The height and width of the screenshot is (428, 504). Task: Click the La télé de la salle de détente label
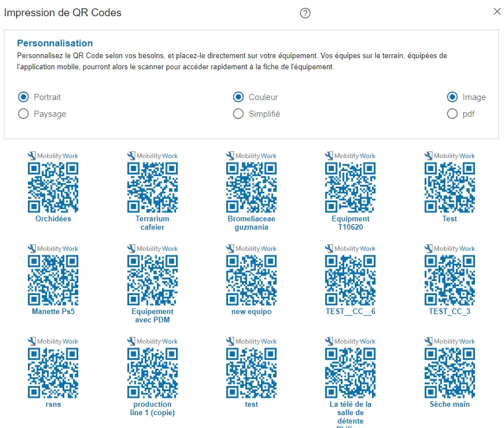pos(350,414)
